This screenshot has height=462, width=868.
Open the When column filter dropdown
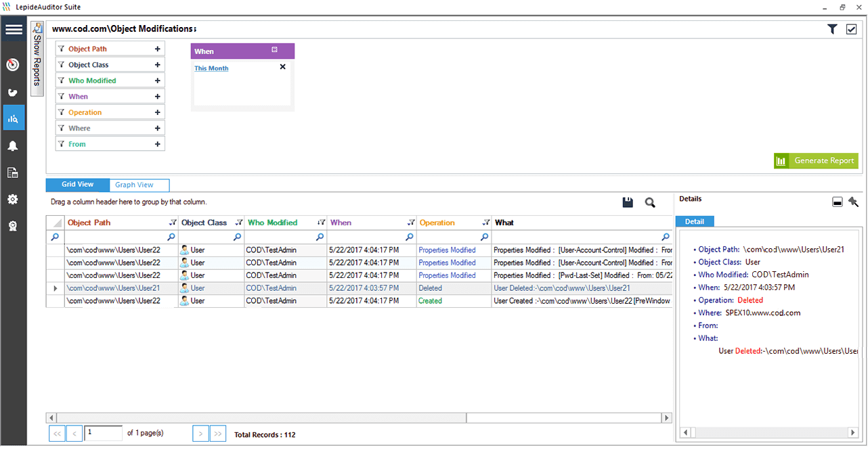tap(410, 223)
